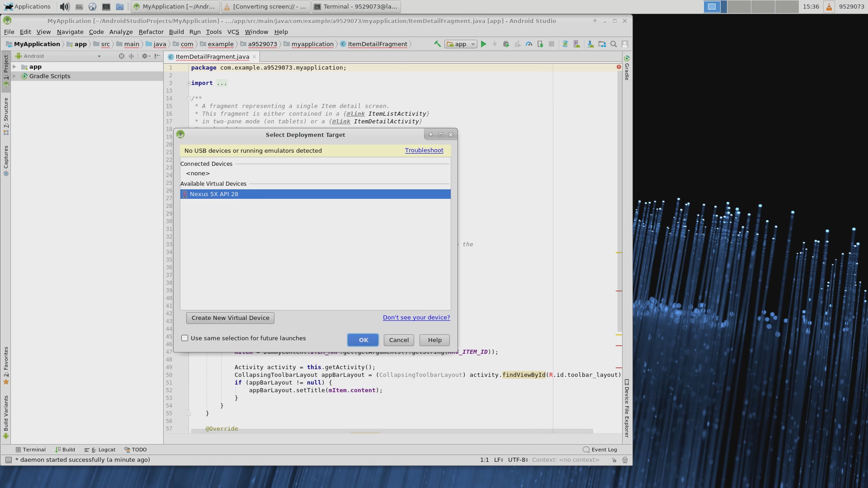Open the AVD Manager icon
This screenshot has width=868, height=488.
[x=576, y=44]
